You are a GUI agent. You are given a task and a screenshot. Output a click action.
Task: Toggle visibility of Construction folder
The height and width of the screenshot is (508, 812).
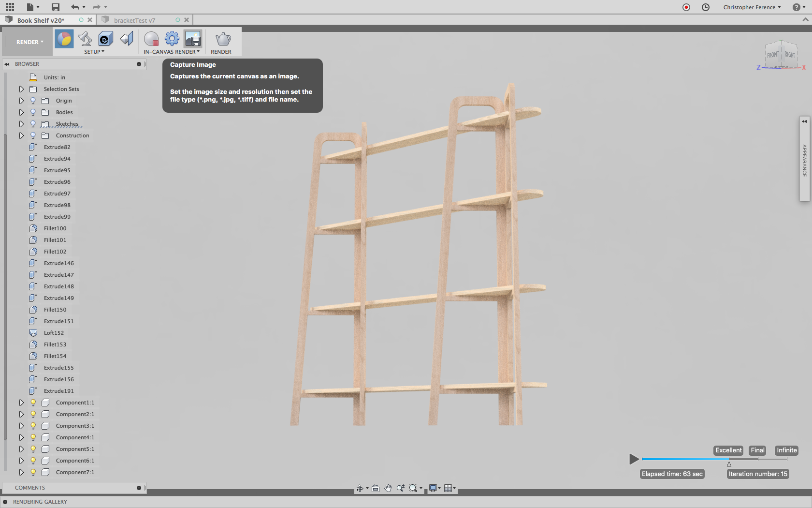click(x=33, y=135)
